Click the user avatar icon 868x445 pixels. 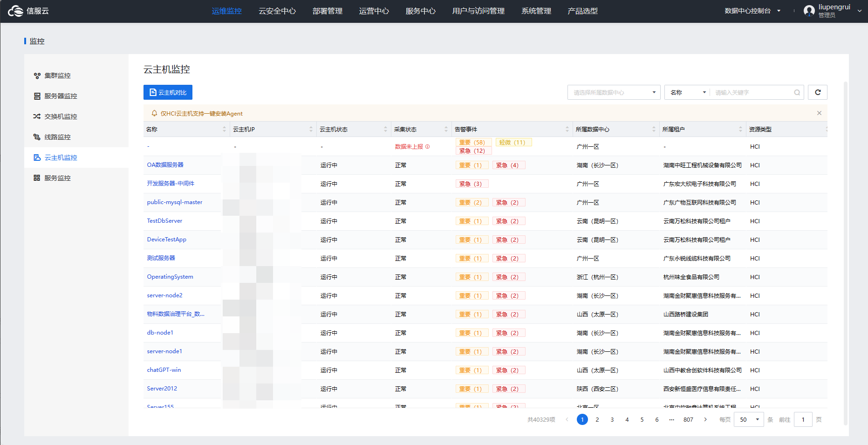tap(809, 11)
